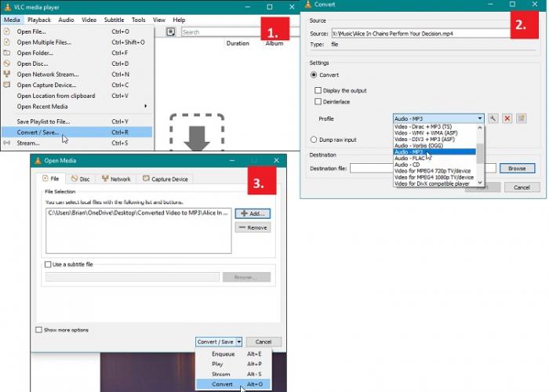Image resolution: width=549 pixels, height=392 pixels.
Task: Click Open Location from clipboard entry
Action: pyautogui.click(x=77, y=96)
